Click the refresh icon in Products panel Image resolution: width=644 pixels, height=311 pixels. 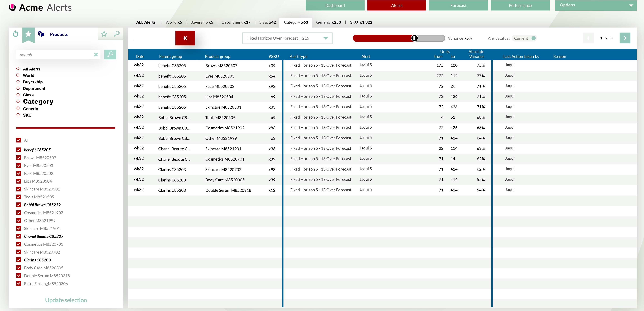tap(15, 34)
